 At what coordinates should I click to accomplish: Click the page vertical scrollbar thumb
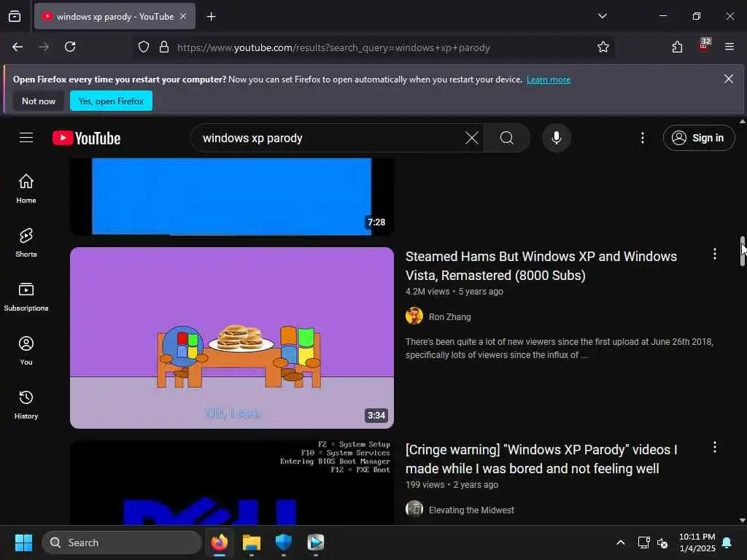coord(742,251)
